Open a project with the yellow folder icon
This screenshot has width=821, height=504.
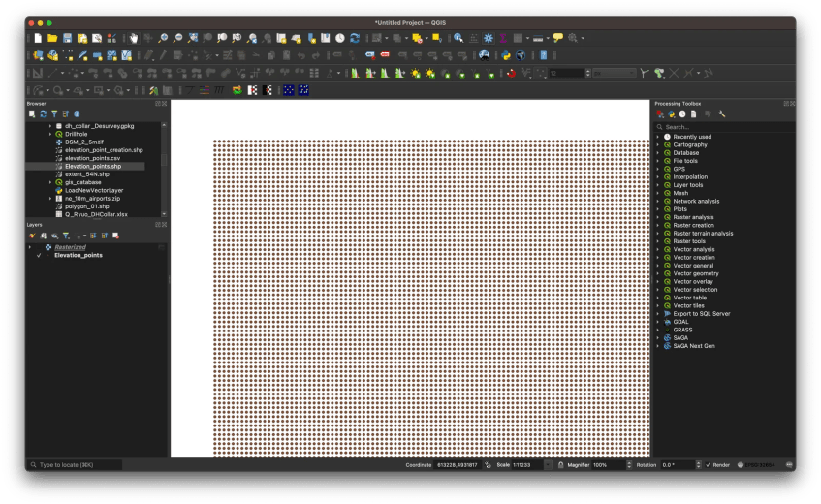coord(52,38)
